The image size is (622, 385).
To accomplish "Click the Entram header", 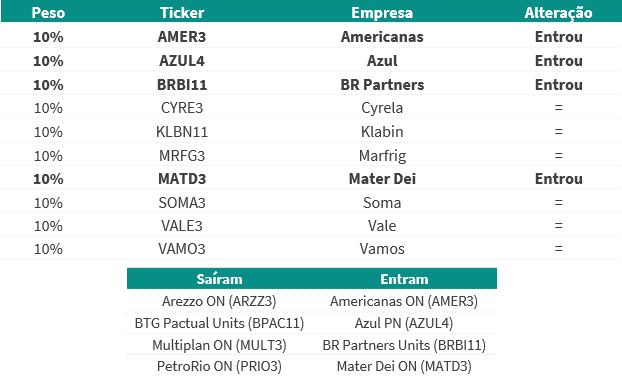I will (404, 279).
